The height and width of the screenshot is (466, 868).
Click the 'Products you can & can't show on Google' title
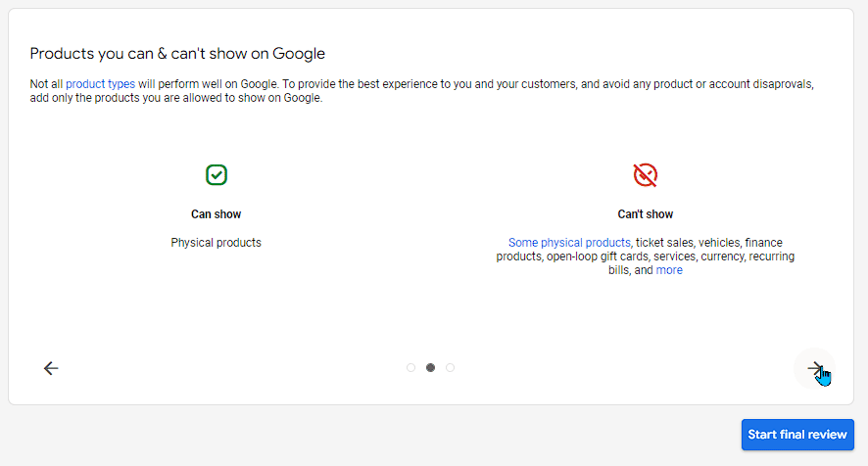tap(177, 54)
